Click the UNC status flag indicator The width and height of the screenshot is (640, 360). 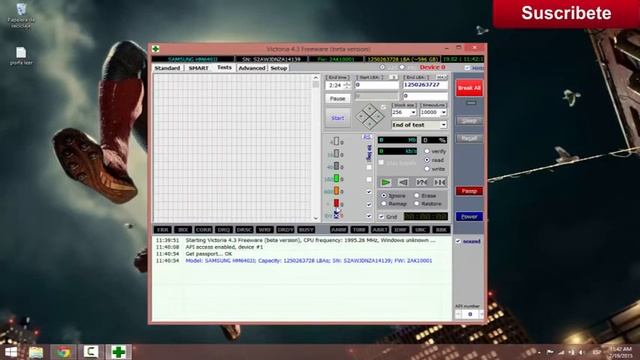coord(420,230)
